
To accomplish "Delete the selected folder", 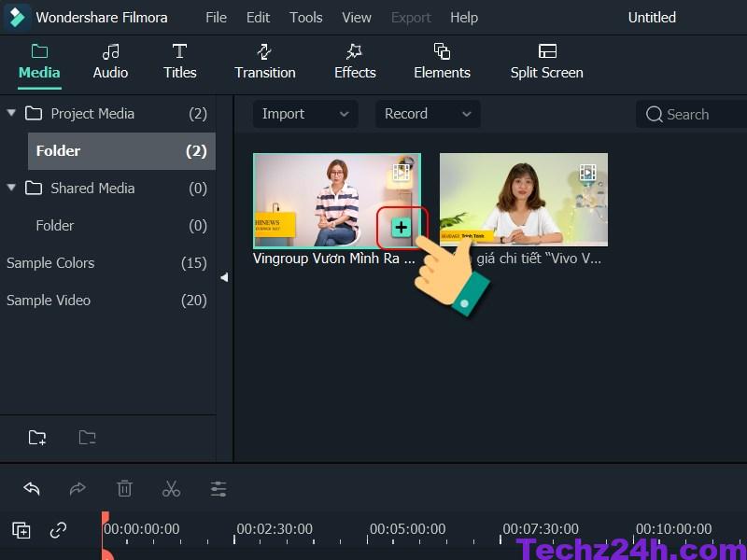I will point(87,437).
